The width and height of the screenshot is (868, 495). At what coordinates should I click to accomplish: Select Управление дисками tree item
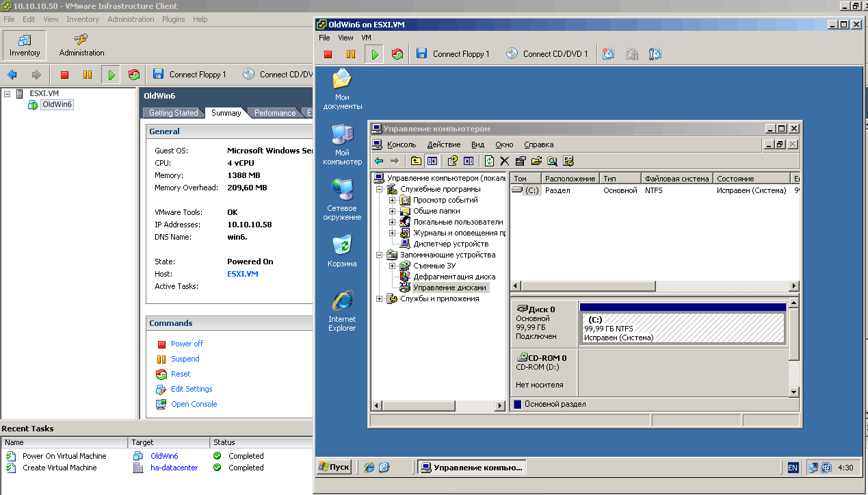point(451,288)
